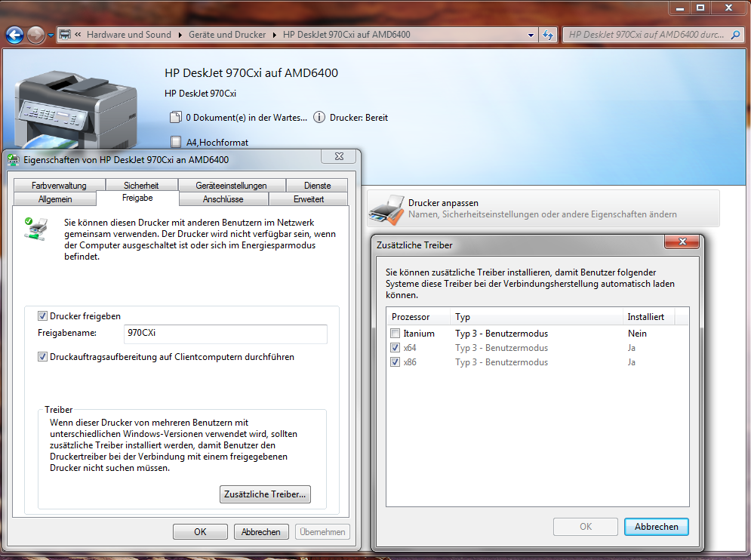The width and height of the screenshot is (751, 560).
Task: Click Nein in the Itanium row
Action: [637, 334]
